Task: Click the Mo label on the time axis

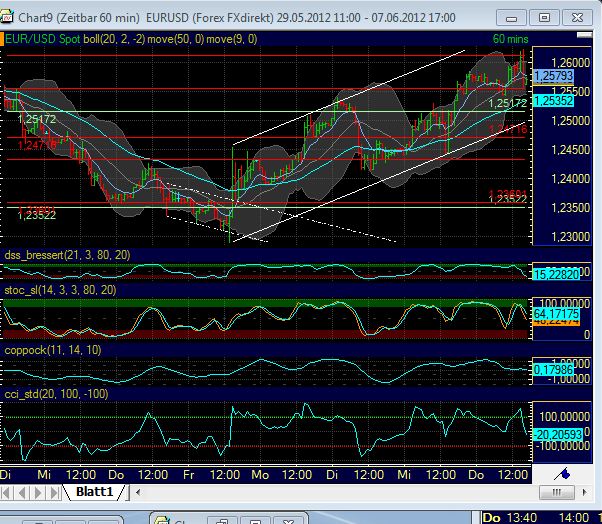Action: click(260, 475)
